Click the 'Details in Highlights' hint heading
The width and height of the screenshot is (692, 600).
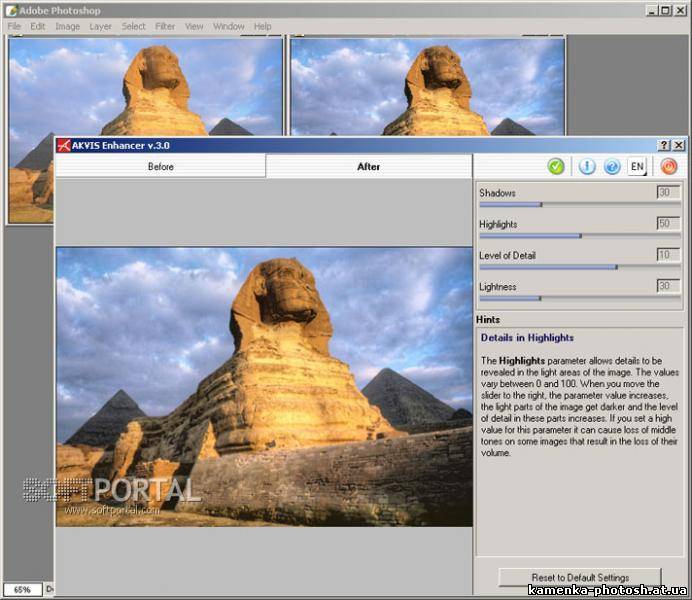pos(527,338)
